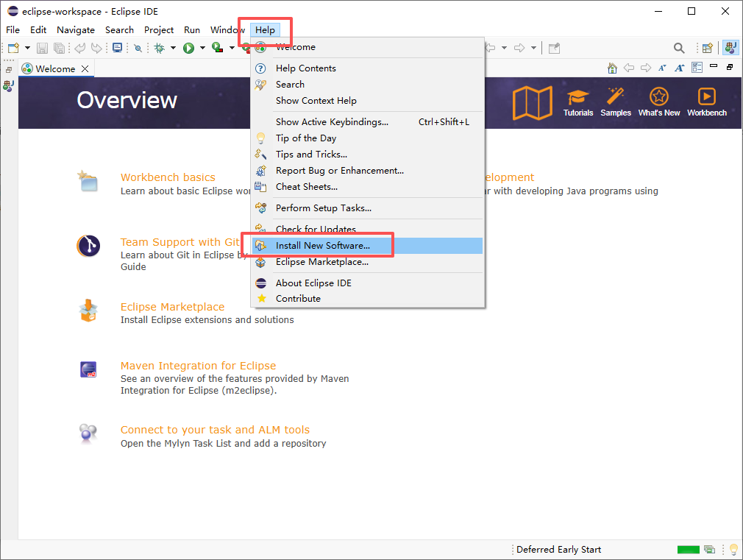Select Show Active Keybindings menu item
Screen dimensions: 743x560
pyautogui.click(x=367, y=122)
